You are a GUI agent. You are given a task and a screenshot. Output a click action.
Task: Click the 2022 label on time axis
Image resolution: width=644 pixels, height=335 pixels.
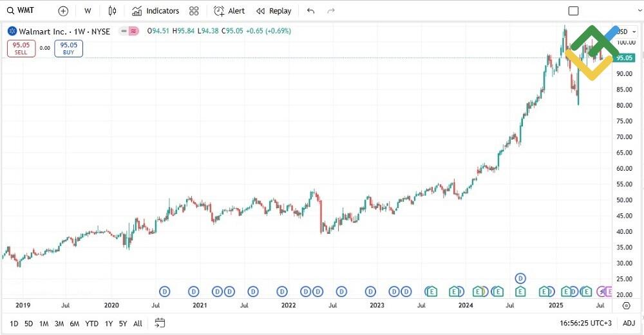tap(289, 305)
